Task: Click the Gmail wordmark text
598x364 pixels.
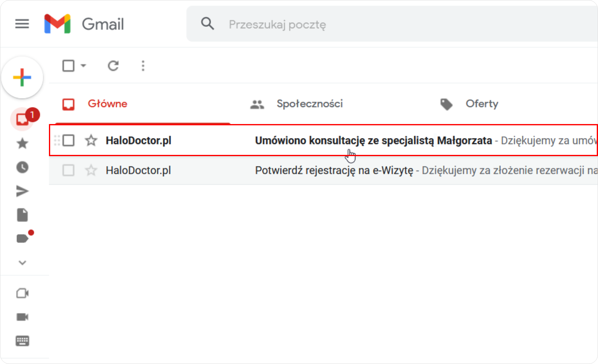Action: pyautogui.click(x=103, y=24)
